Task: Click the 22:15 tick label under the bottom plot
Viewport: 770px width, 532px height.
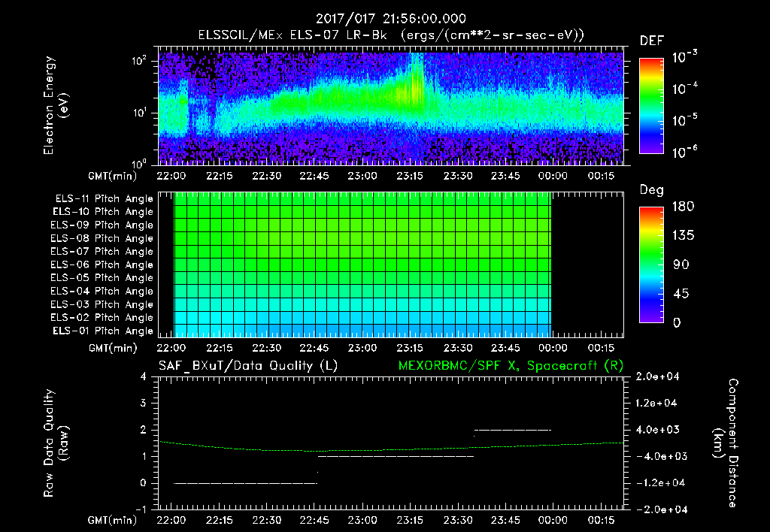Action: (x=219, y=520)
